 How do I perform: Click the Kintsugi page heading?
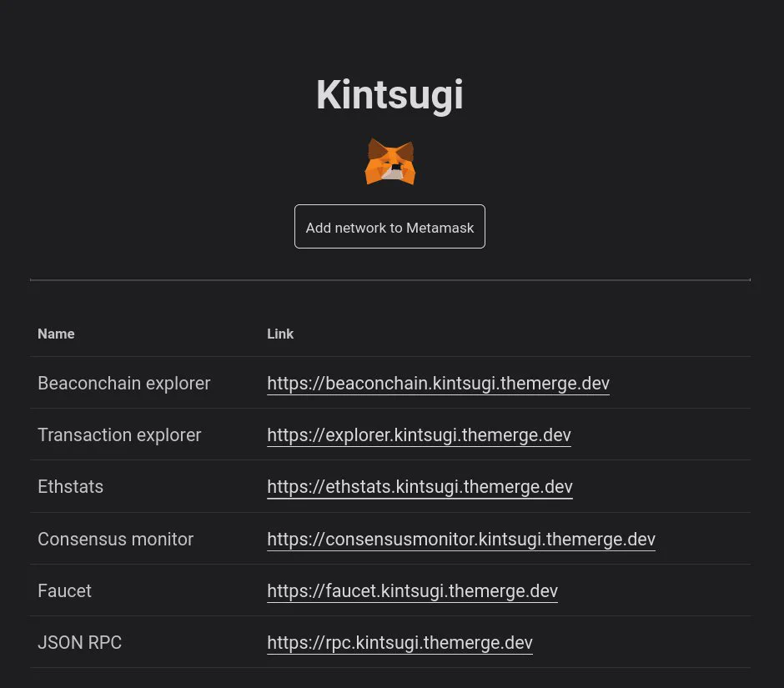pos(390,95)
